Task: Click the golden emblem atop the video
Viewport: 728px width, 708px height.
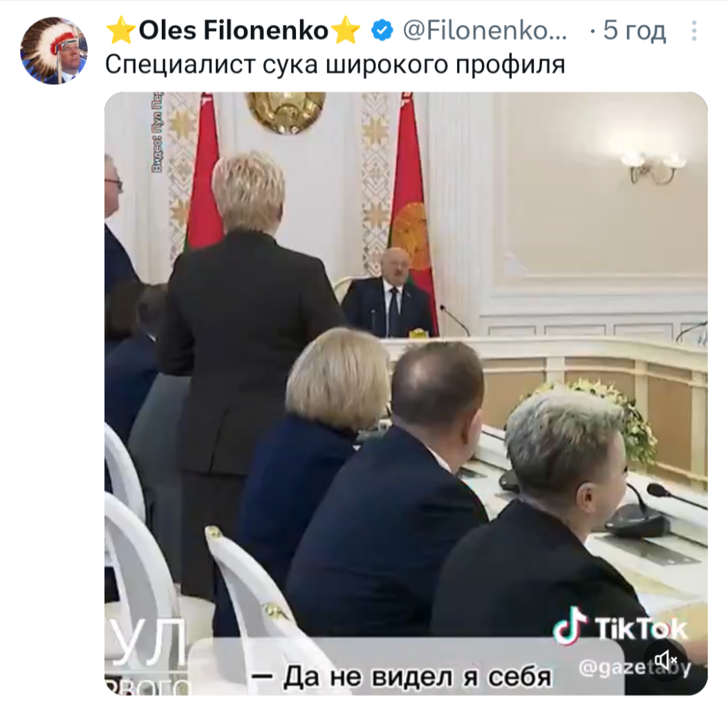Action: click(x=285, y=112)
